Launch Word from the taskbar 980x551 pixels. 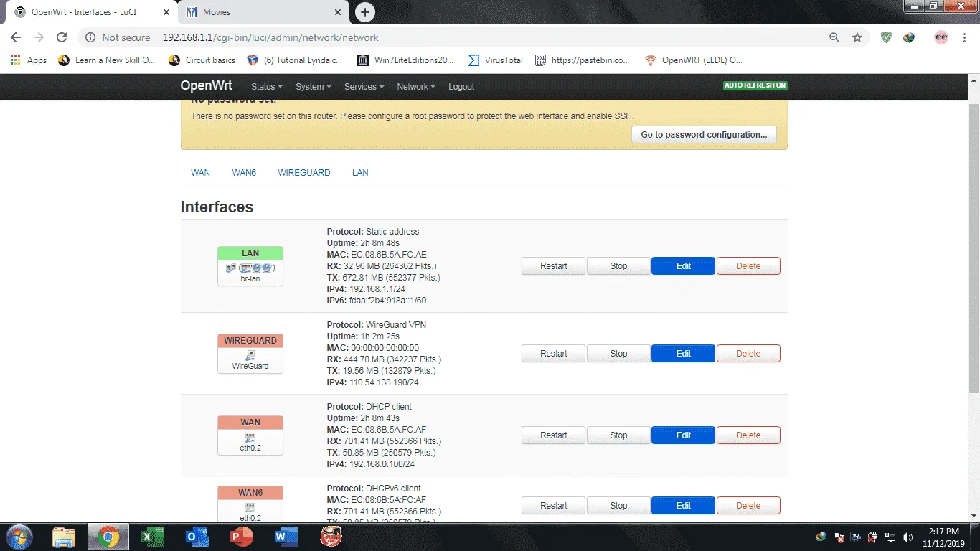286,537
